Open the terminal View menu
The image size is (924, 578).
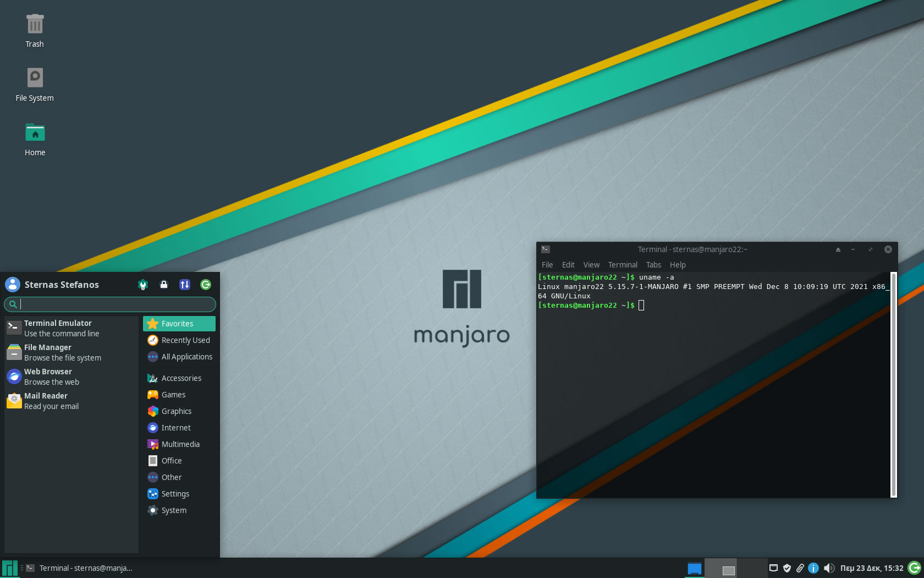(x=591, y=265)
